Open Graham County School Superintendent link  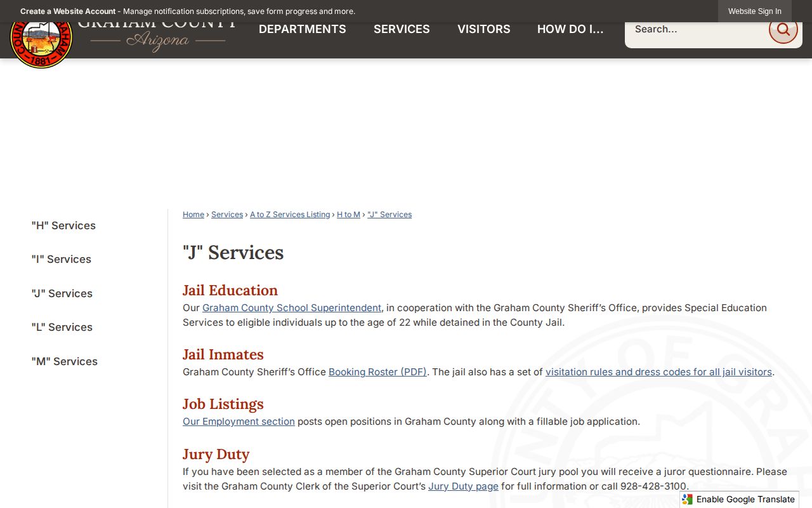(x=292, y=308)
